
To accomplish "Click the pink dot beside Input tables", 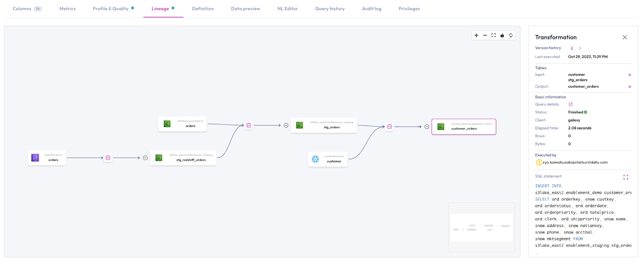I will click(x=630, y=75).
